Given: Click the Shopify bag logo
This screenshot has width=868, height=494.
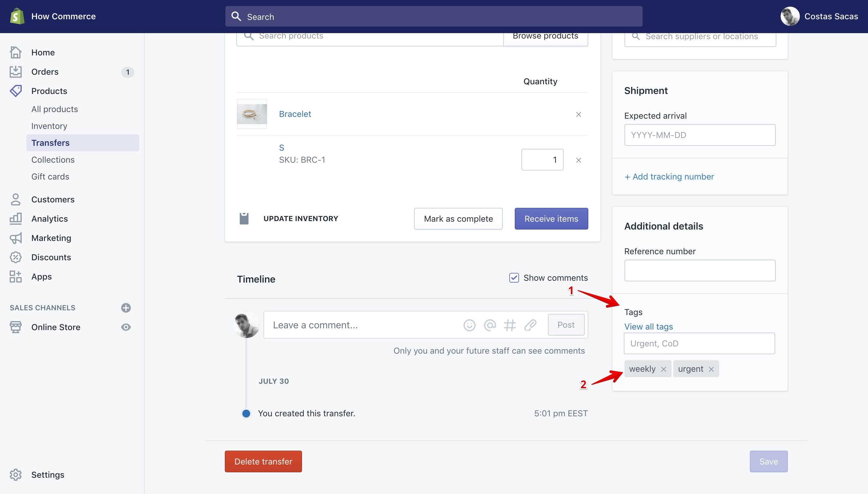Looking at the screenshot, I should pyautogui.click(x=17, y=16).
